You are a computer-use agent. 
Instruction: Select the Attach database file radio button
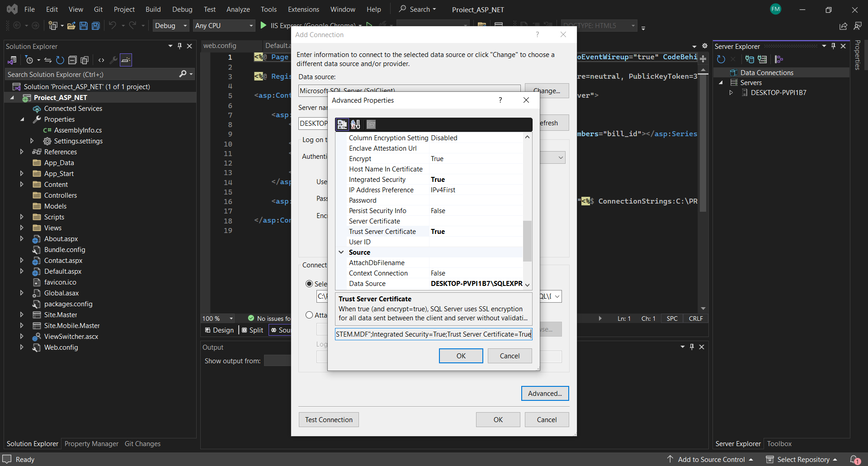[309, 315]
